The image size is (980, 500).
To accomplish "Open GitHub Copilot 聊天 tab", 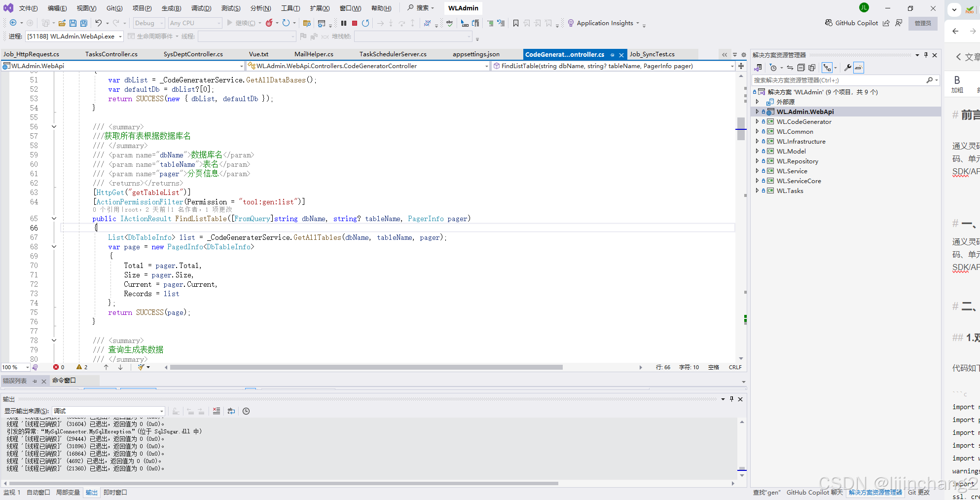I will pos(815,493).
